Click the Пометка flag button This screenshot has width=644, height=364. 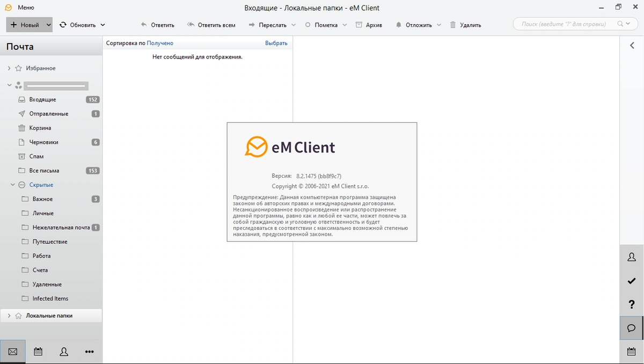(x=321, y=25)
